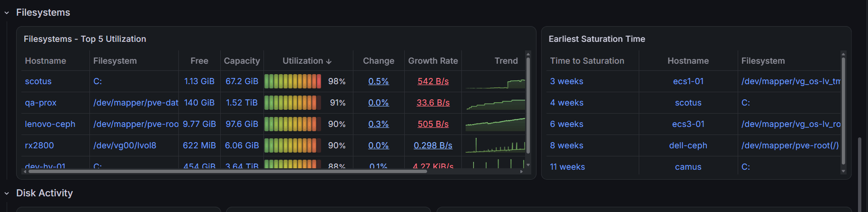This screenshot has height=212, width=868.
Task: Click the trend sparkline for scotus
Action: click(495, 81)
